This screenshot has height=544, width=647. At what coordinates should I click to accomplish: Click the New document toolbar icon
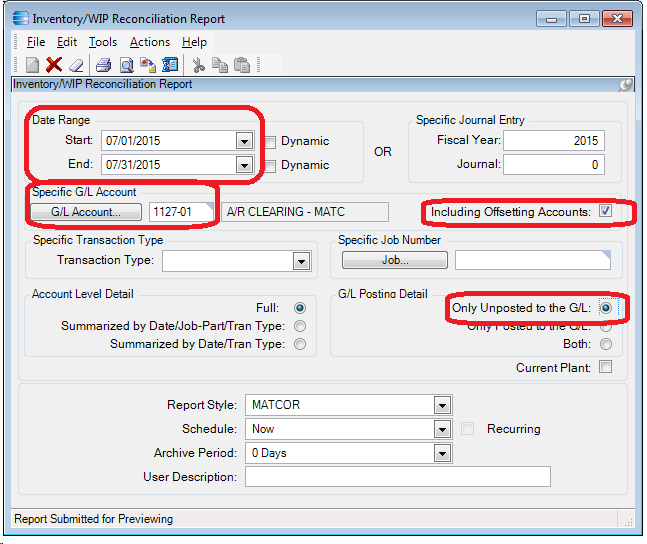pyautogui.click(x=32, y=66)
